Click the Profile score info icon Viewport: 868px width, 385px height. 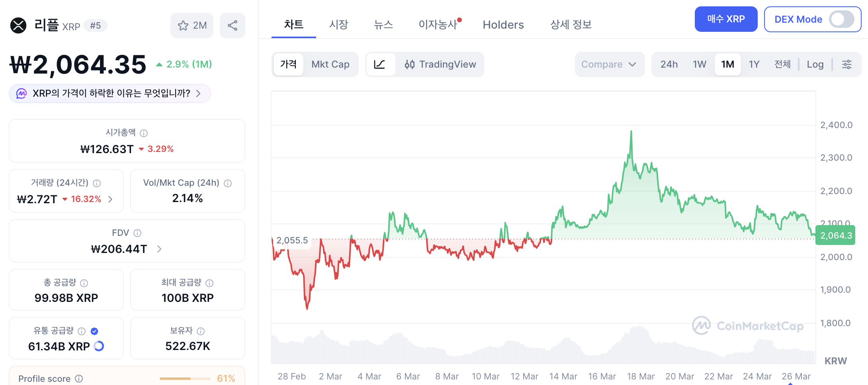click(79, 379)
